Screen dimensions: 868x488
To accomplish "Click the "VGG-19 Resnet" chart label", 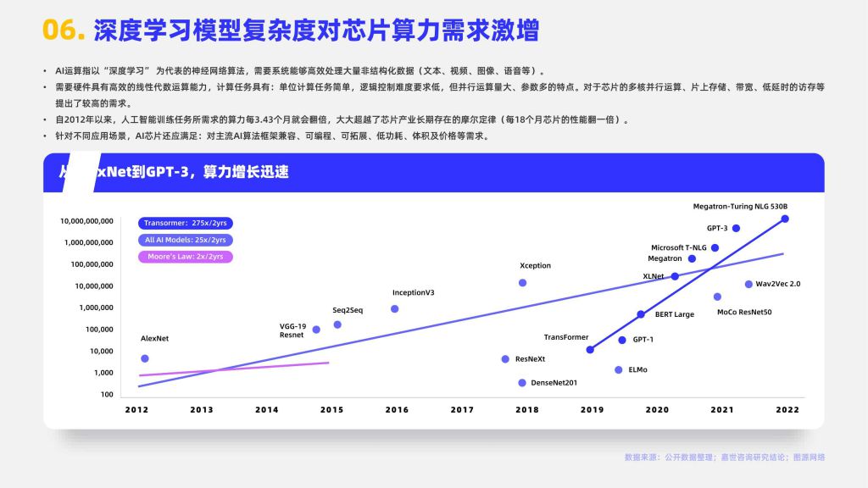I will 292,331.
